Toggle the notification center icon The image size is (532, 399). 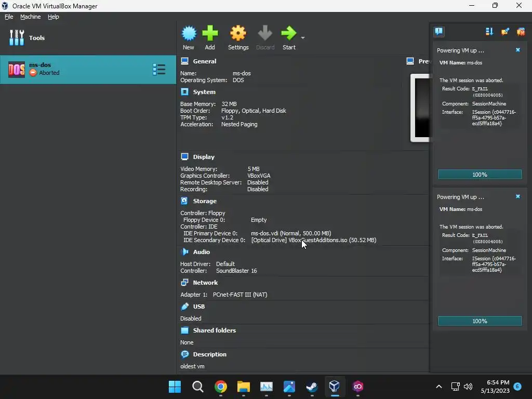pos(439,32)
